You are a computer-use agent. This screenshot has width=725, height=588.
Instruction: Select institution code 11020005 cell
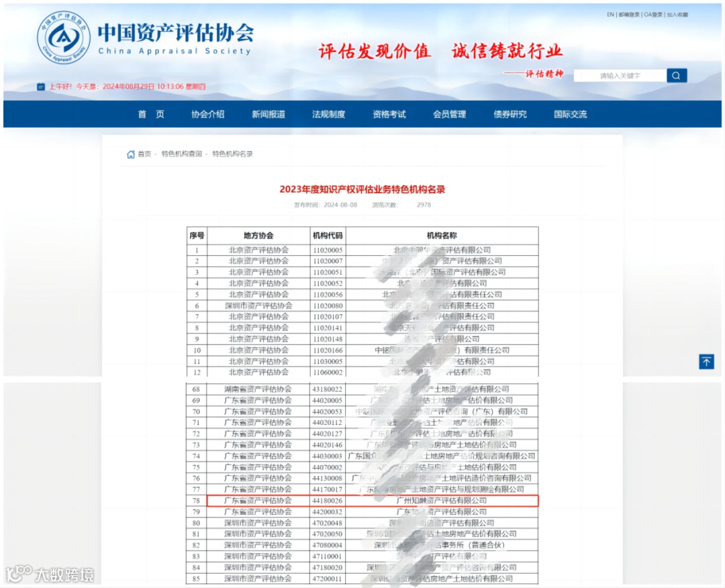328,250
